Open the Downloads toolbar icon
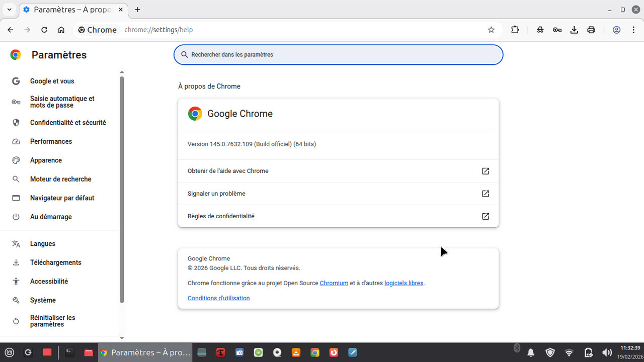This screenshot has width=644, height=362. point(574,30)
